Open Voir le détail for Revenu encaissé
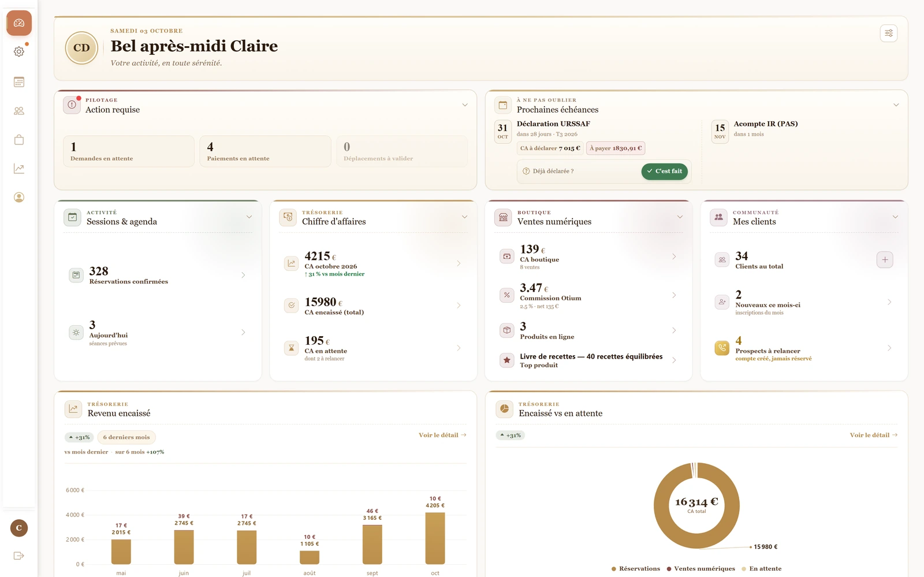The height and width of the screenshot is (577, 924). tap(442, 435)
